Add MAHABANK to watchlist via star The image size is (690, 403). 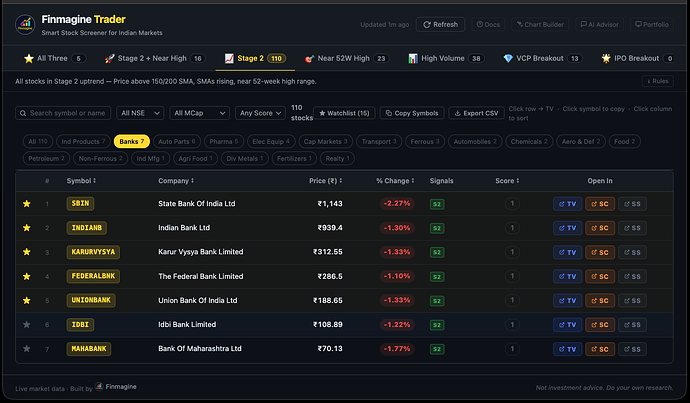coord(27,349)
